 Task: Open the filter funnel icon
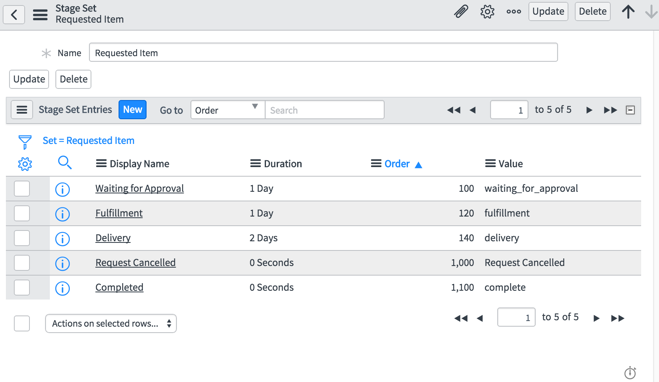(25, 142)
